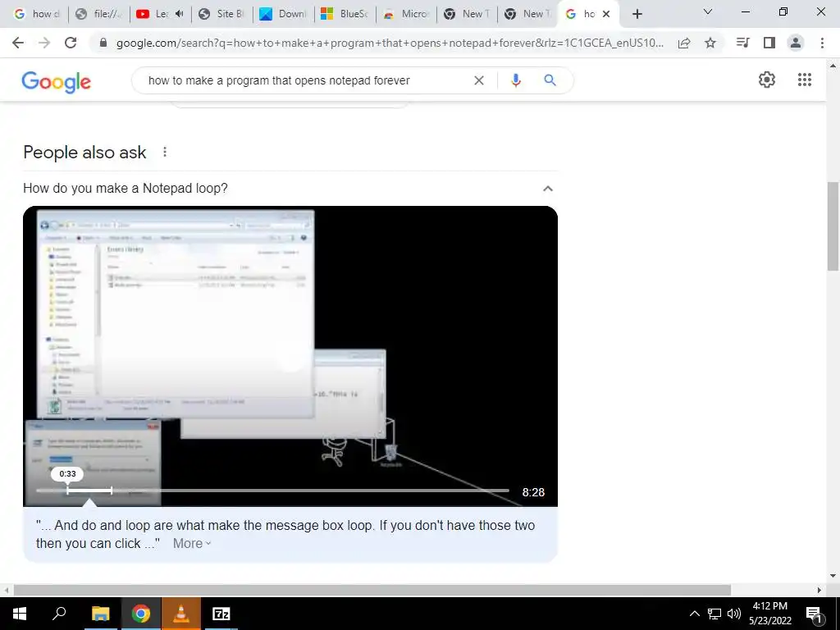Viewport: 840px width, 630px height.
Task: Open File Explorer from taskbar
Action: pyautogui.click(x=100, y=614)
